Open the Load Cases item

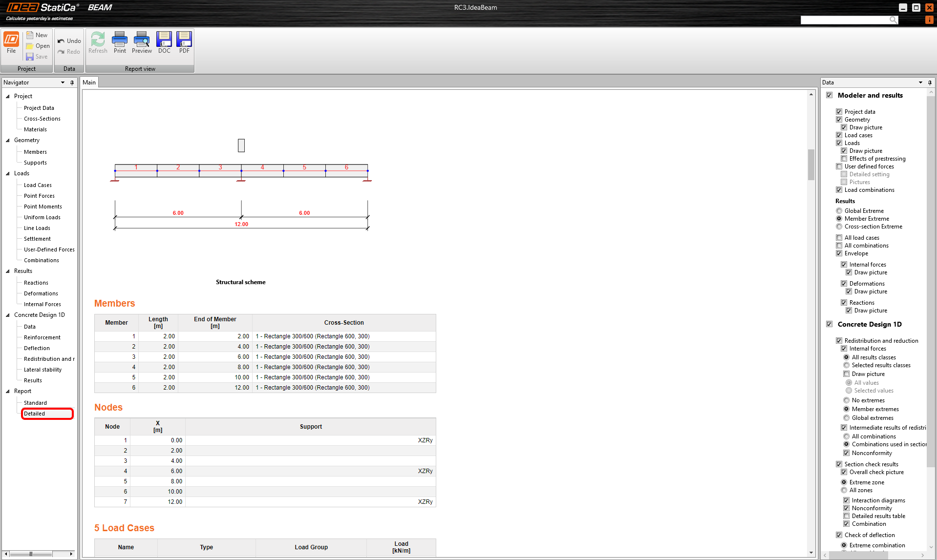[38, 185]
